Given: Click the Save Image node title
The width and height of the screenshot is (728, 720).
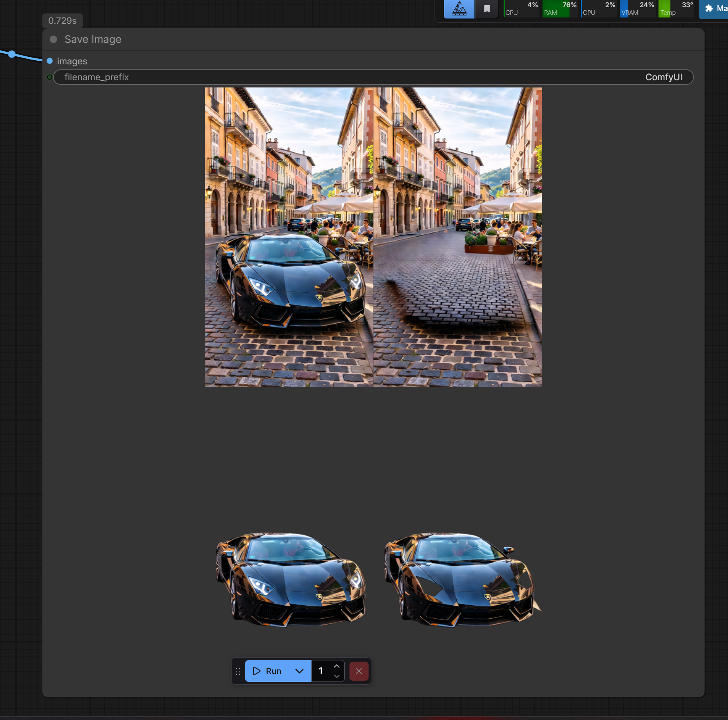Looking at the screenshot, I should point(93,39).
